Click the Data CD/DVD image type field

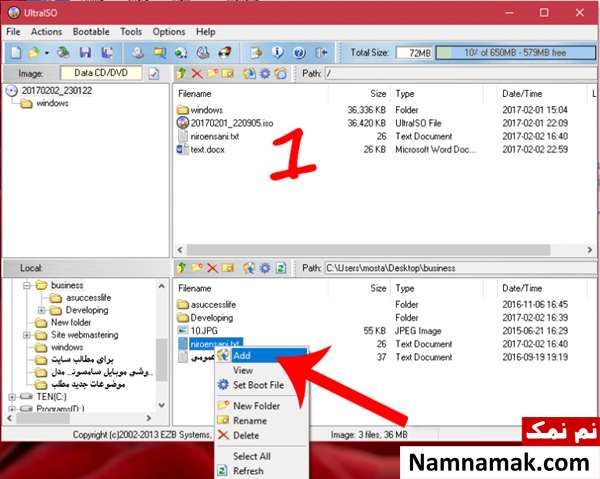point(101,73)
